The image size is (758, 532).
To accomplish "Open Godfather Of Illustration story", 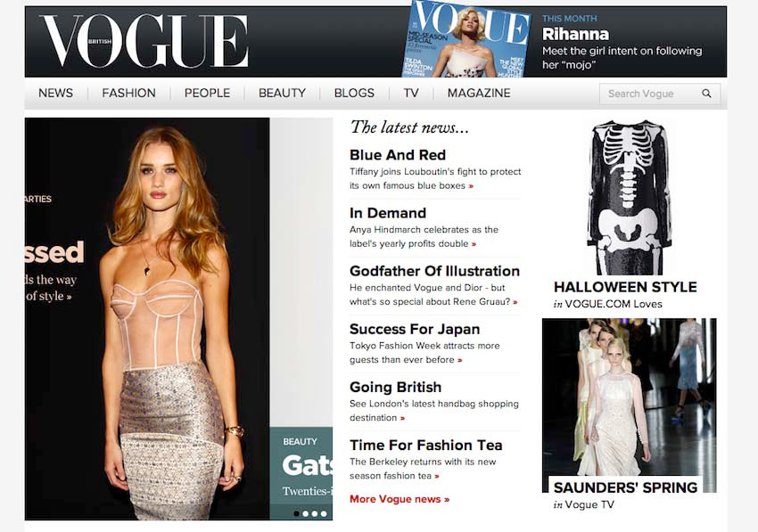I will pos(434,271).
